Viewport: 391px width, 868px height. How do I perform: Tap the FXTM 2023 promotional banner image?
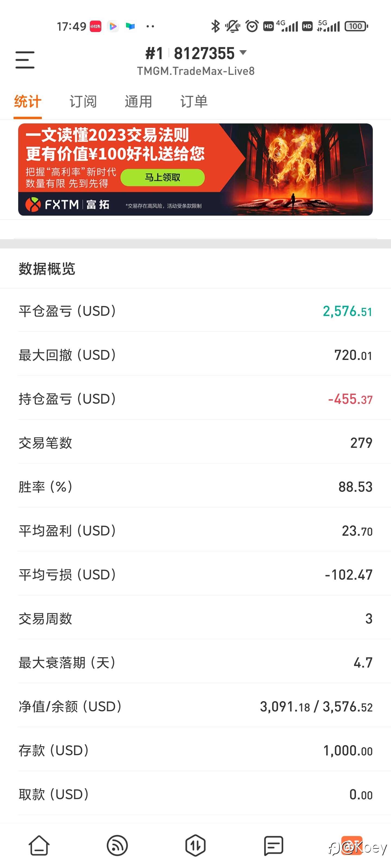(195, 170)
